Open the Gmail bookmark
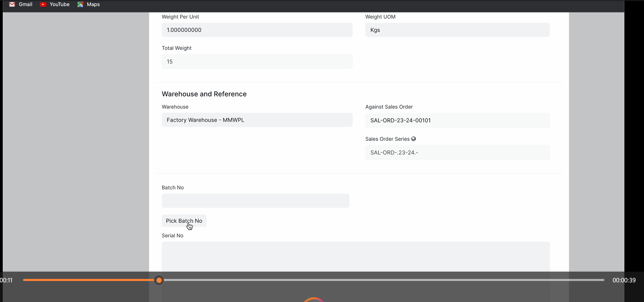Viewport: 644px width, 302px height. coord(21,4)
